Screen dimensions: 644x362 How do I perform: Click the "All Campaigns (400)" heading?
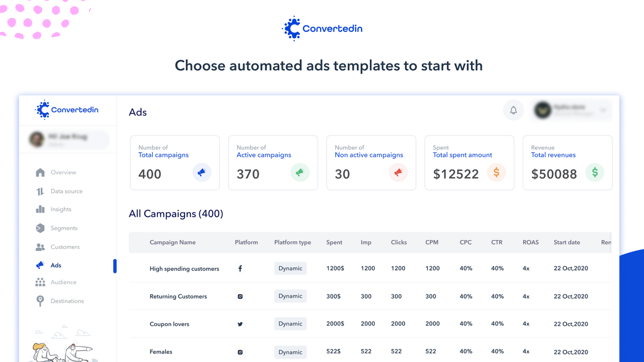point(176,214)
